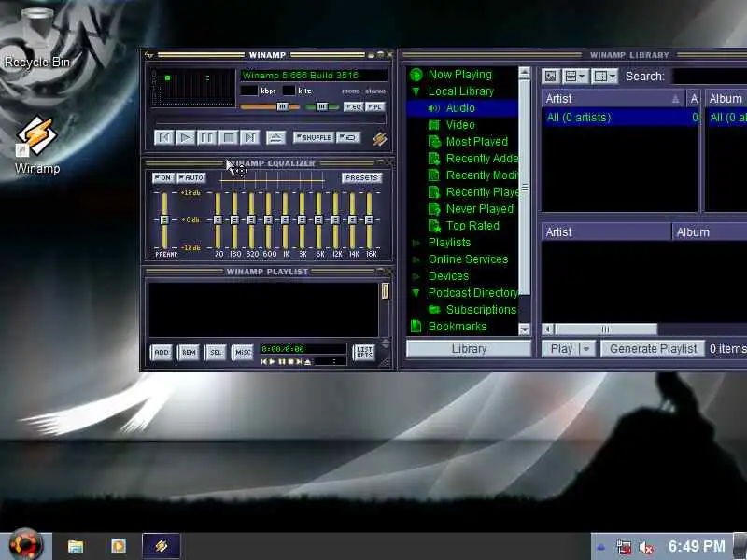The width and height of the screenshot is (747, 560).
Task: Click the Winamp lightning bolt logo icon
Action: click(x=380, y=138)
